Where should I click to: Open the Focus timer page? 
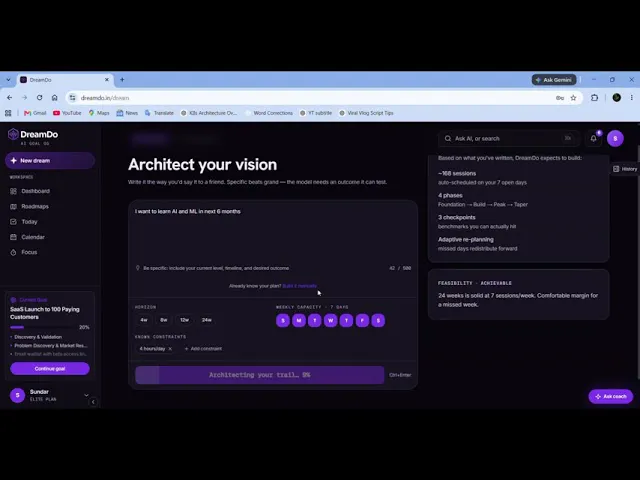24,252
